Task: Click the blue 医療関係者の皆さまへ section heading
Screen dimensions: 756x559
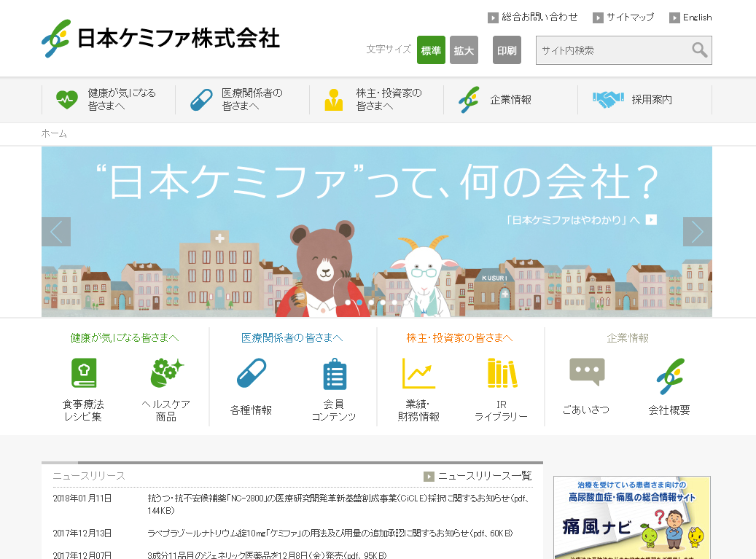Action: coord(292,338)
